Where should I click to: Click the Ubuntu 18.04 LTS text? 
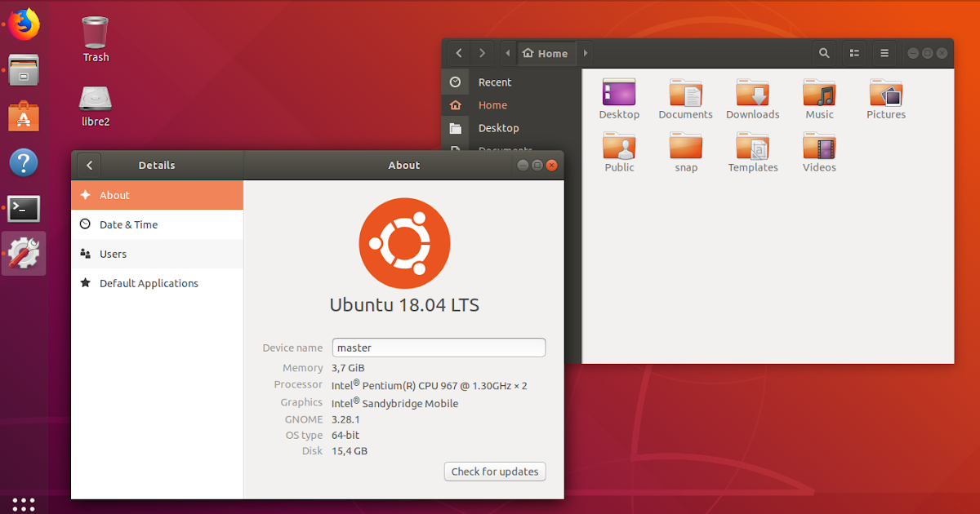[404, 305]
